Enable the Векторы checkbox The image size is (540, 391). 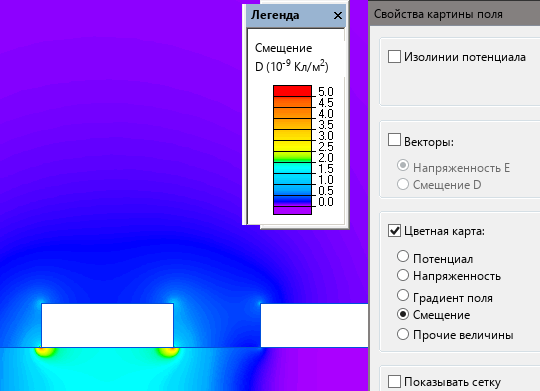[394, 140]
